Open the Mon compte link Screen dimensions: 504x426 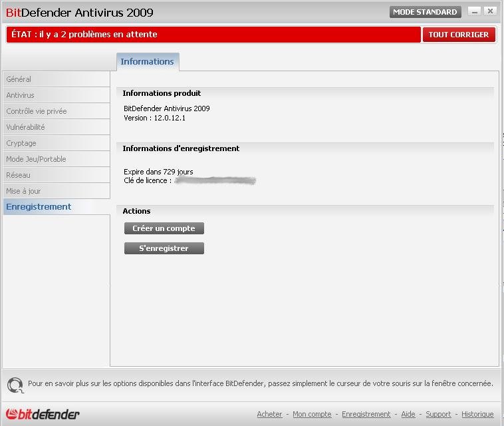[x=312, y=414]
